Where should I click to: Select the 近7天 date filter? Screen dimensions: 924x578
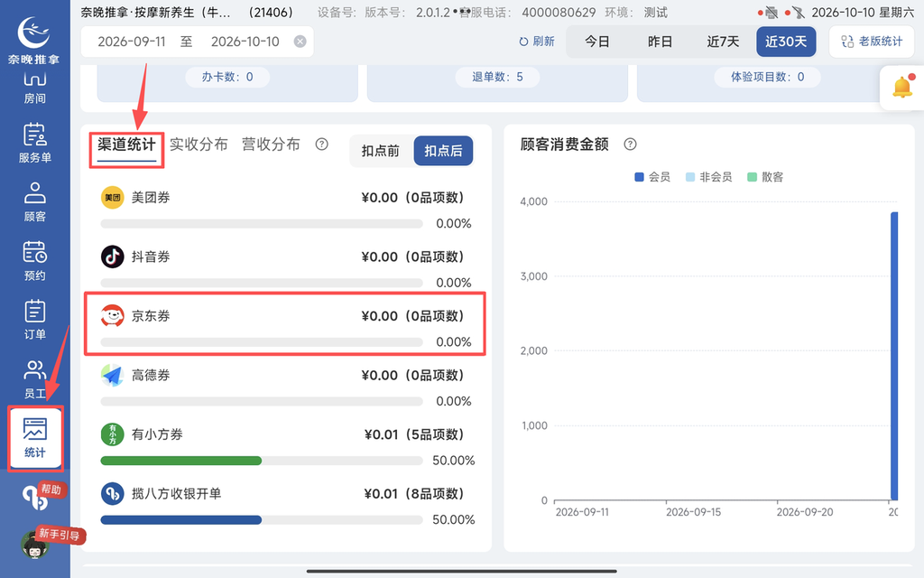(723, 42)
